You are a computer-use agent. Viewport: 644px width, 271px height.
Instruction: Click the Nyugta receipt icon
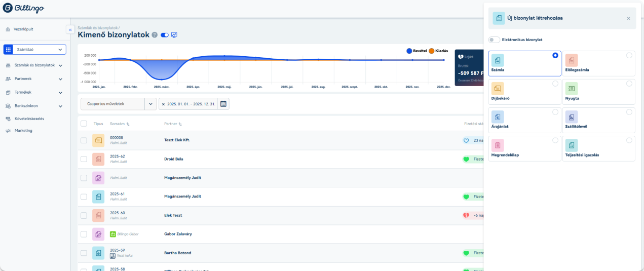click(x=572, y=88)
